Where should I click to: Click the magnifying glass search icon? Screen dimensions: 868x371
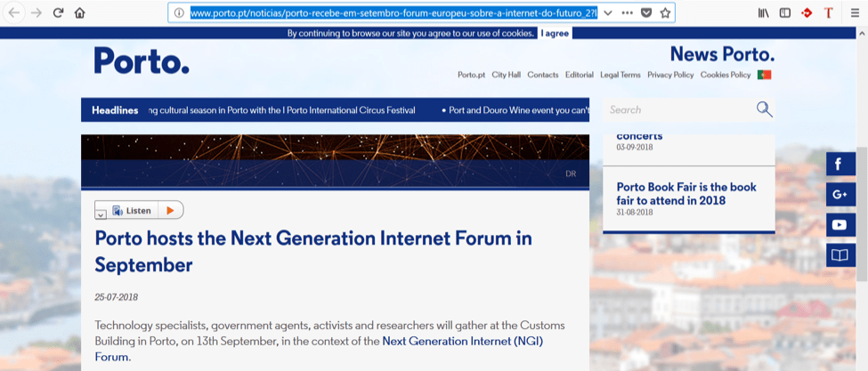[x=765, y=109]
